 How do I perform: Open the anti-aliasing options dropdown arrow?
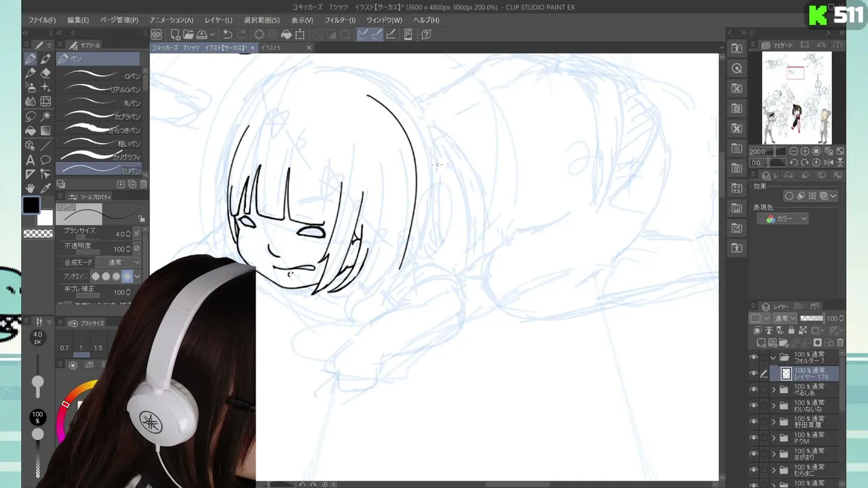point(137,276)
